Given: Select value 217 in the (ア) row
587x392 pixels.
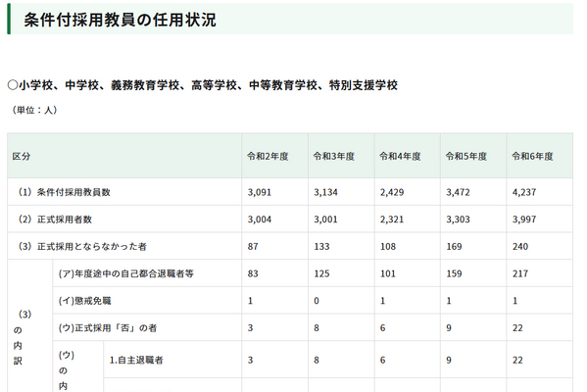Looking at the screenshot, I should [520, 273].
